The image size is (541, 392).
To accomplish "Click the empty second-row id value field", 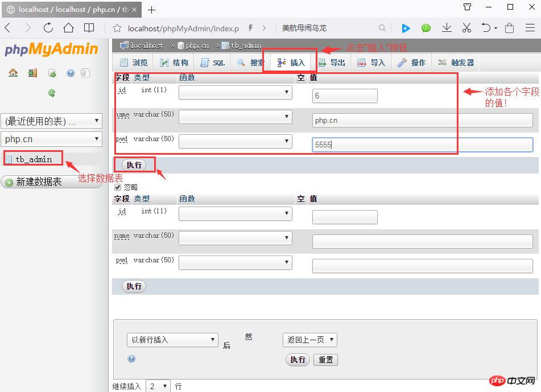I will 345,217.
